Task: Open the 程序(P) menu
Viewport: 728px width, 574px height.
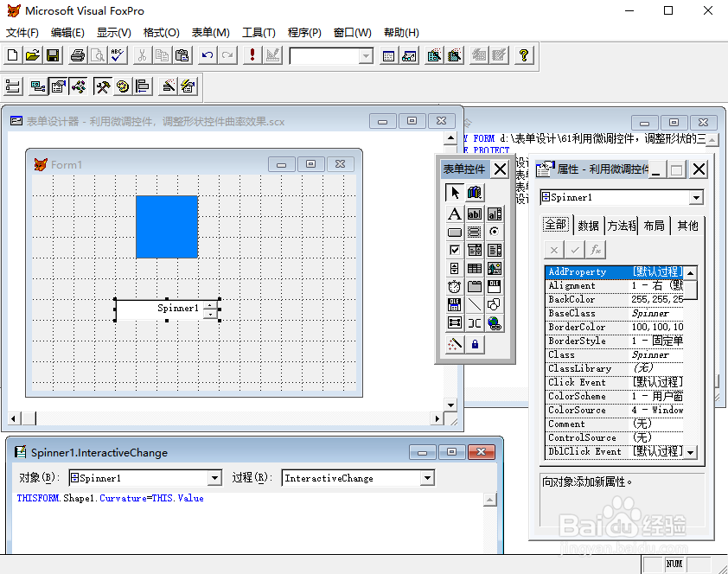Action: 304,33
